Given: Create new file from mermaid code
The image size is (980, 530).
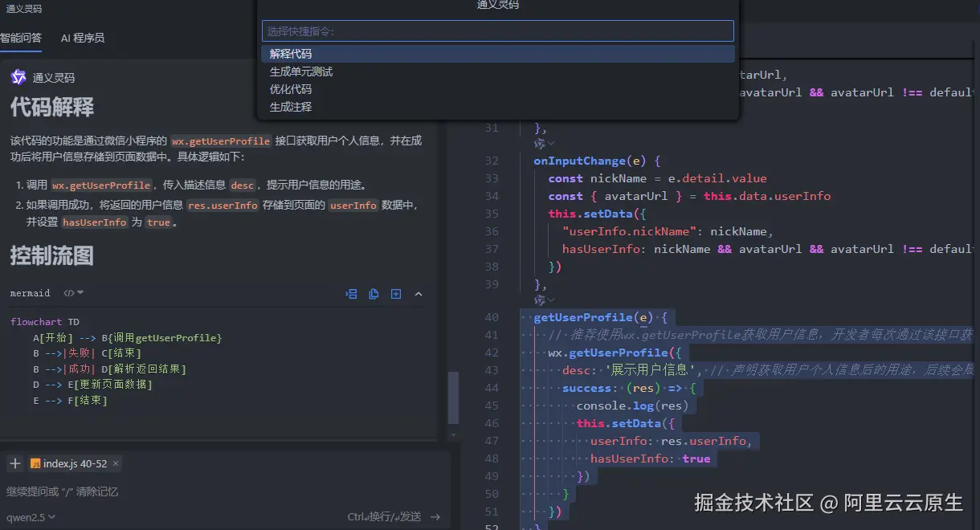Looking at the screenshot, I should pyautogui.click(x=396, y=294).
